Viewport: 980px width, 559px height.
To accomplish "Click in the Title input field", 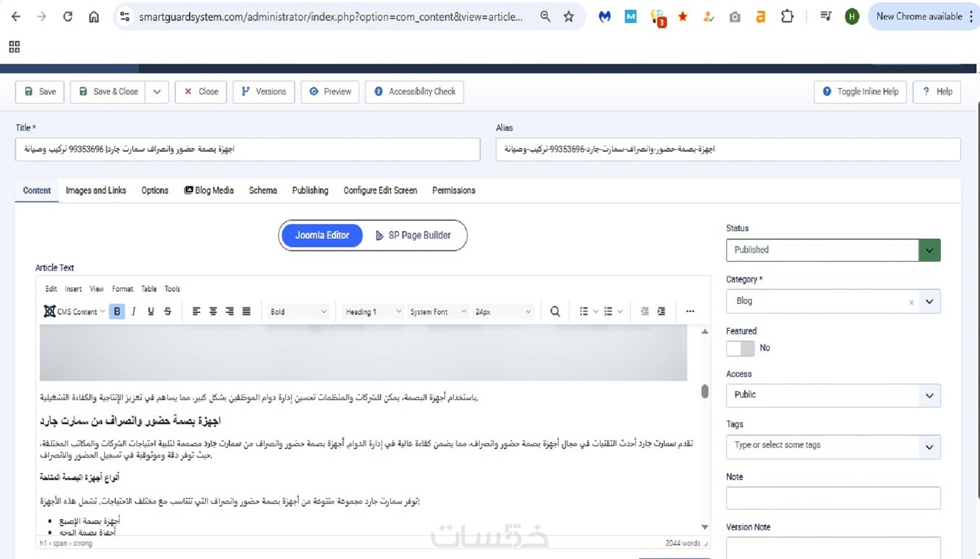I will click(x=248, y=149).
